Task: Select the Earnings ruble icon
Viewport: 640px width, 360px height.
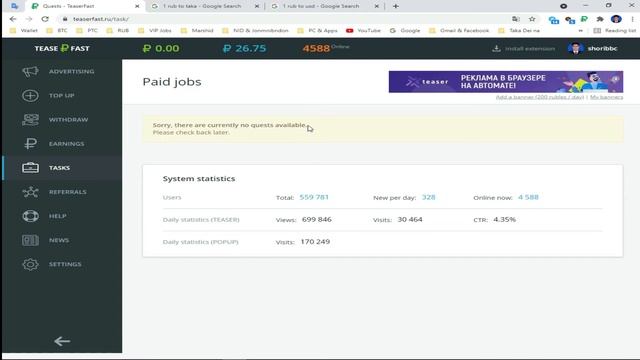Action: tap(30, 144)
